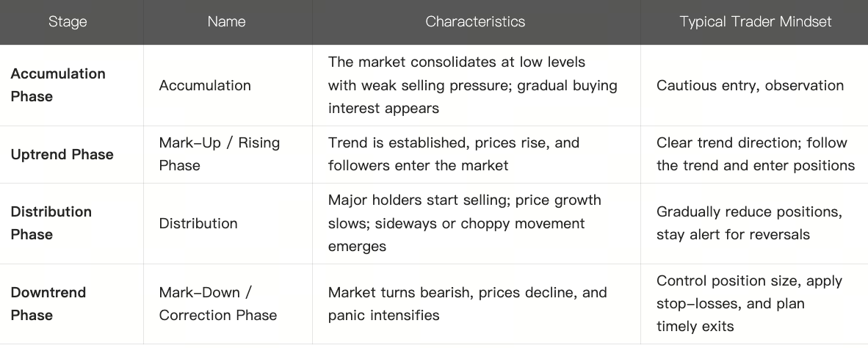Click the Accumulation name cell
Screen dimensions: 868x348
coord(205,85)
